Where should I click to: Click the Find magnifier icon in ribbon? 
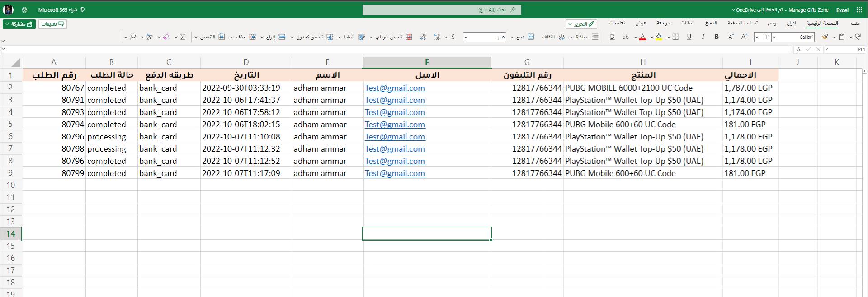[132, 37]
